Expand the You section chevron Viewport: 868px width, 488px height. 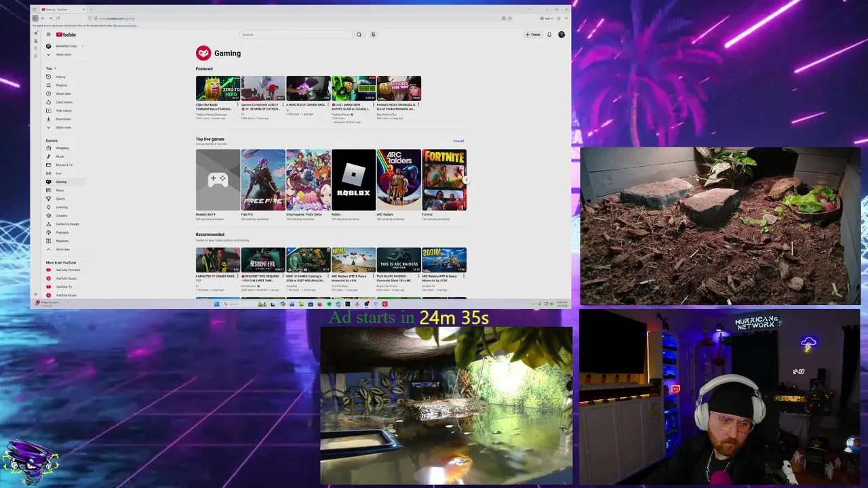55,68
